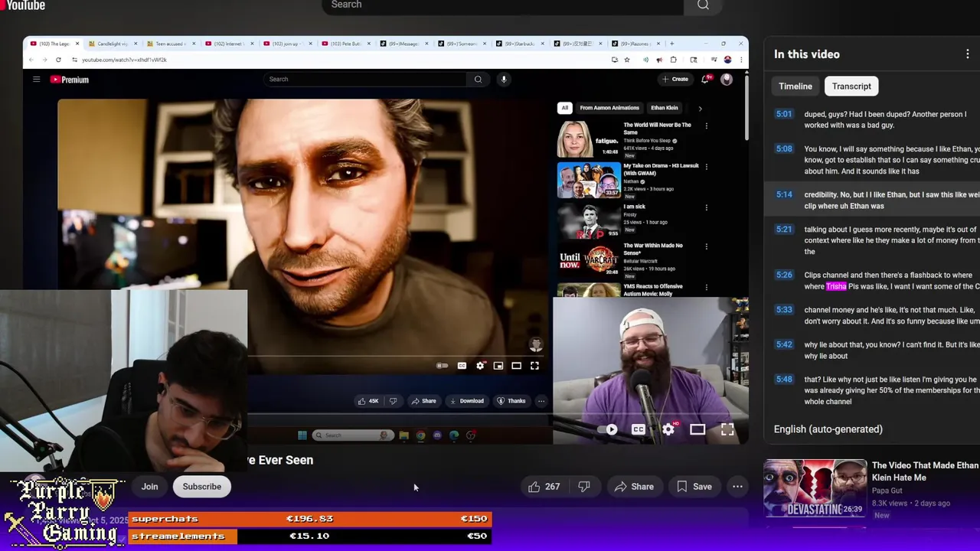This screenshot has width=980, height=551.
Task: Open options menu for the I am sick video
Action: tap(706, 207)
